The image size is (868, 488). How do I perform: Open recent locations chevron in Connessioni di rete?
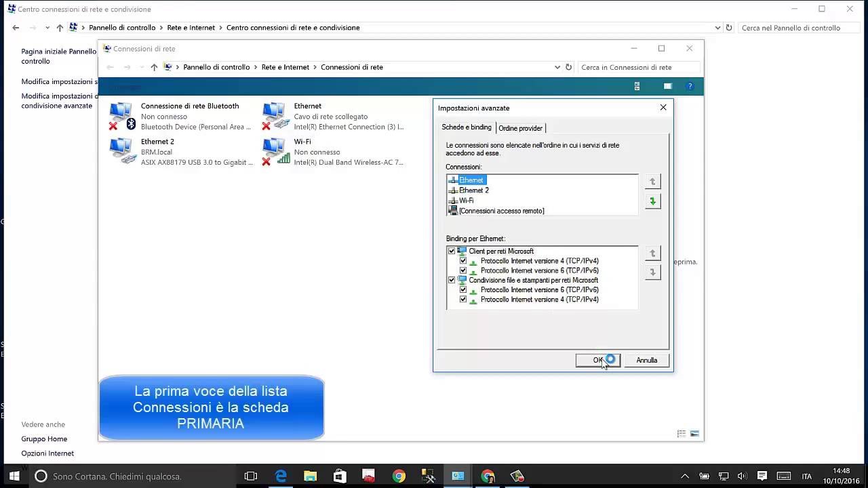(x=142, y=67)
